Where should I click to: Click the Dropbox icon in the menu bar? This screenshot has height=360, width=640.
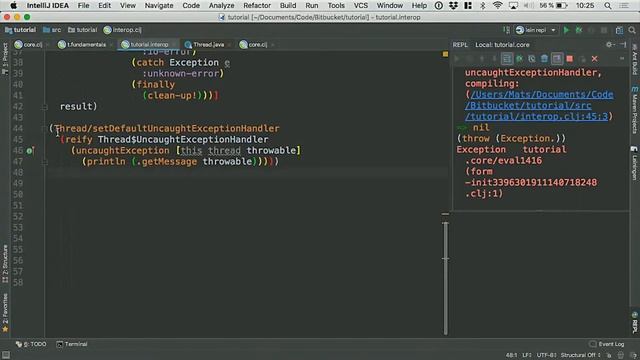tap(453, 6)
